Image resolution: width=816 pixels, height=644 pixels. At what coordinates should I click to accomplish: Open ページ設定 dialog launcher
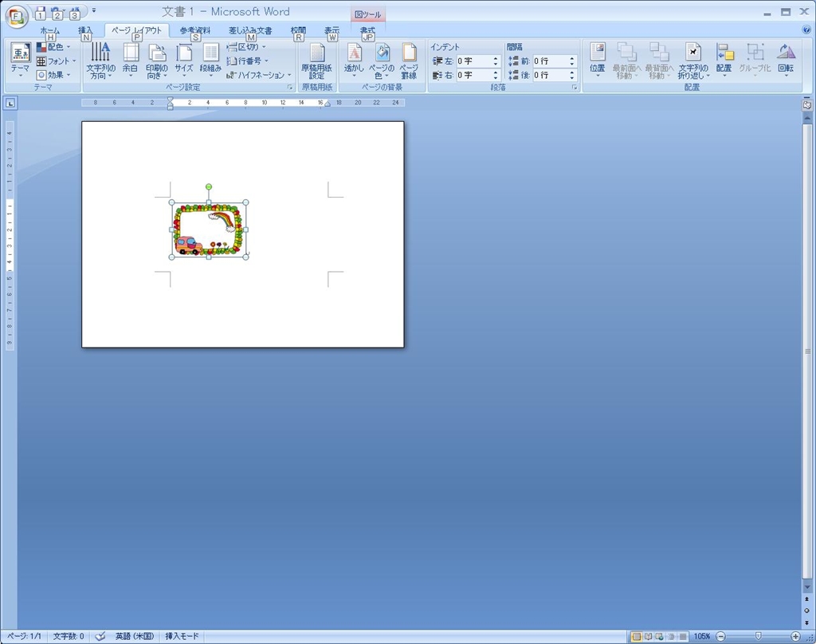[290, 88]
